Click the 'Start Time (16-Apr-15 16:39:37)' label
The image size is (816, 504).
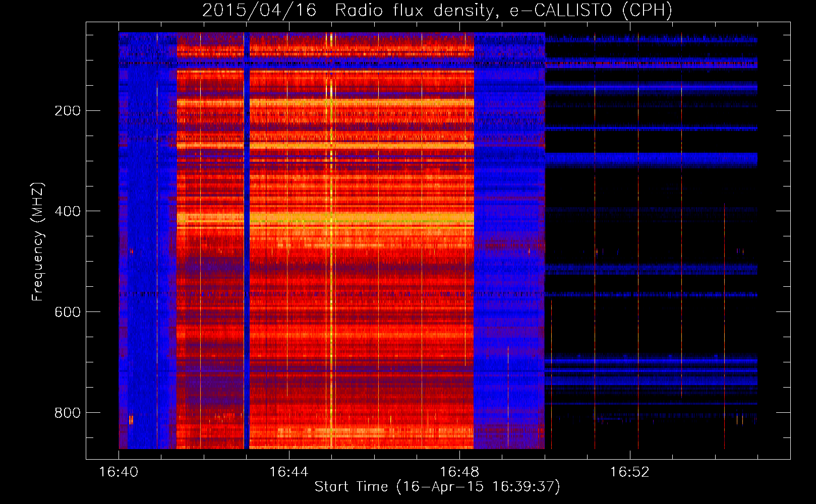[x=437, y=487]
